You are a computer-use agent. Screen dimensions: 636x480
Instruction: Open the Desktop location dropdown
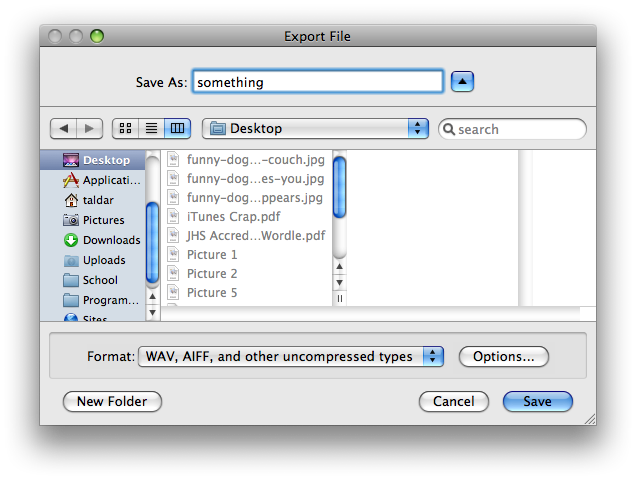(315, 129)
